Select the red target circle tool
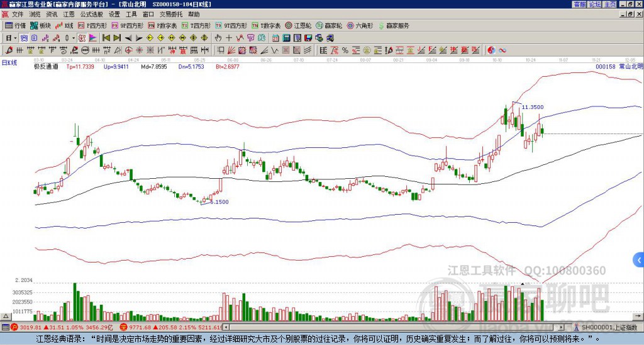Screen dimensions: 644x345 pyautogui.click(x=128, y=50)
